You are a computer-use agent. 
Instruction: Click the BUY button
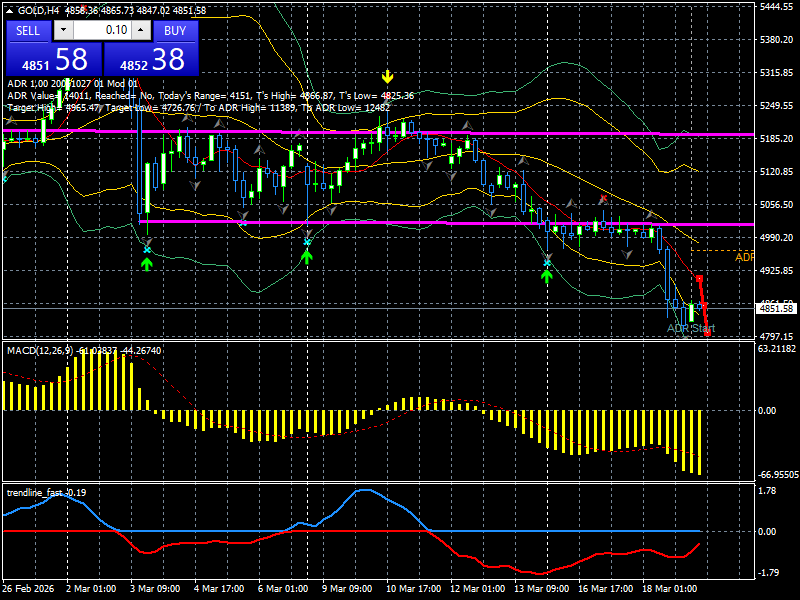[x=175, y=31]
